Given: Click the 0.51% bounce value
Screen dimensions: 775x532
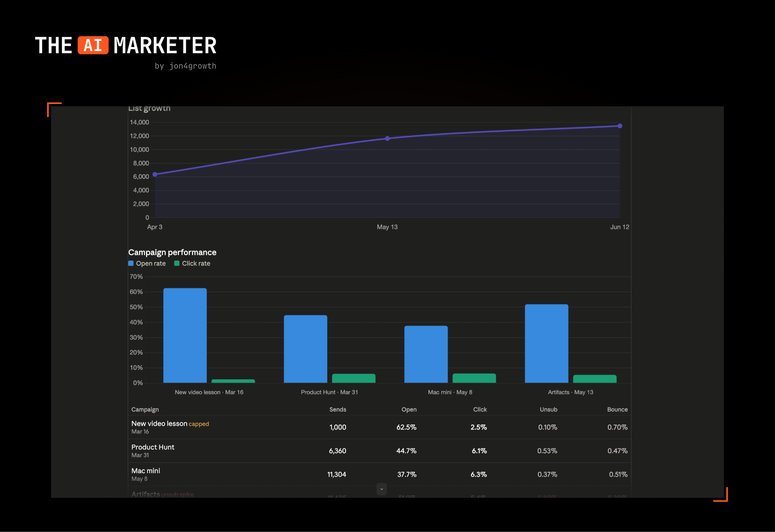Looking at the screenshot, I should tap(618, 475).
